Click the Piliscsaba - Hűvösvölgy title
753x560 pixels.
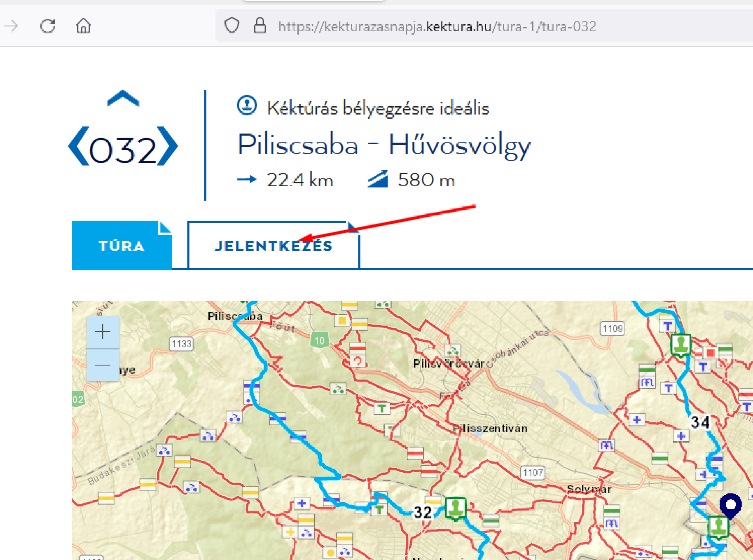(384, 145)
